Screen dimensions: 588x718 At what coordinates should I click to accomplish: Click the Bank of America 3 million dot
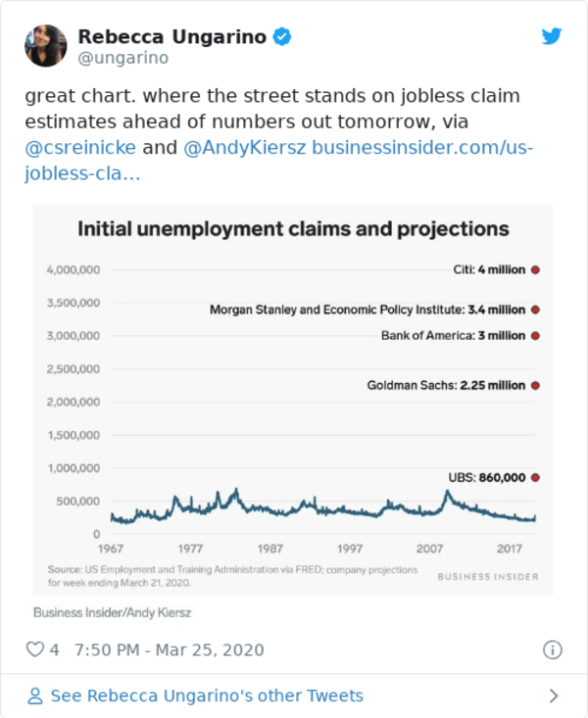click(535, 336)
